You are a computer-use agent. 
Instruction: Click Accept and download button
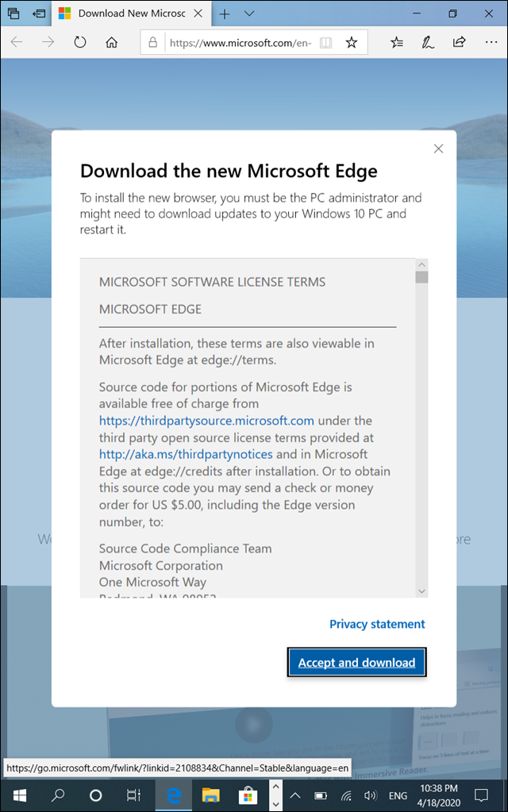357,662
